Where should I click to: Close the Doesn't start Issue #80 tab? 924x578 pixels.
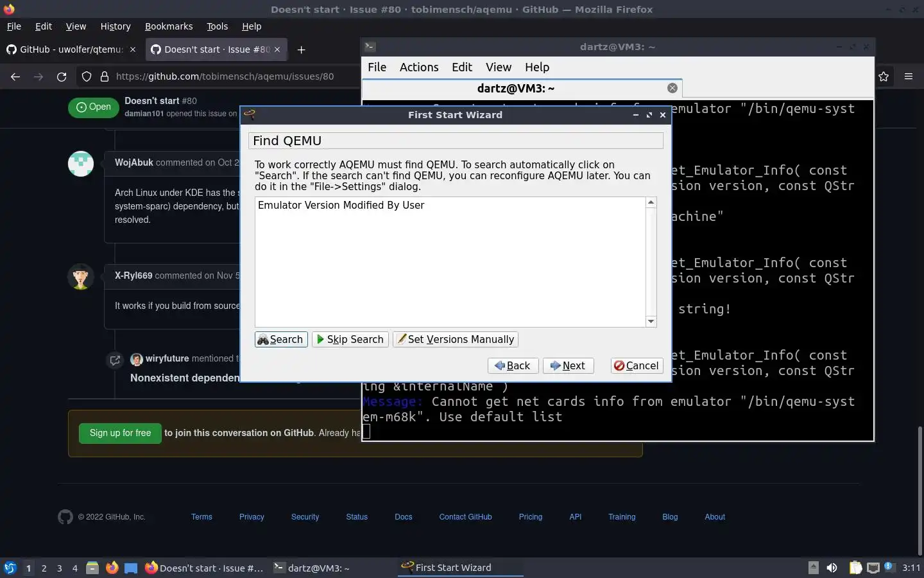click(x=277, y=49)
